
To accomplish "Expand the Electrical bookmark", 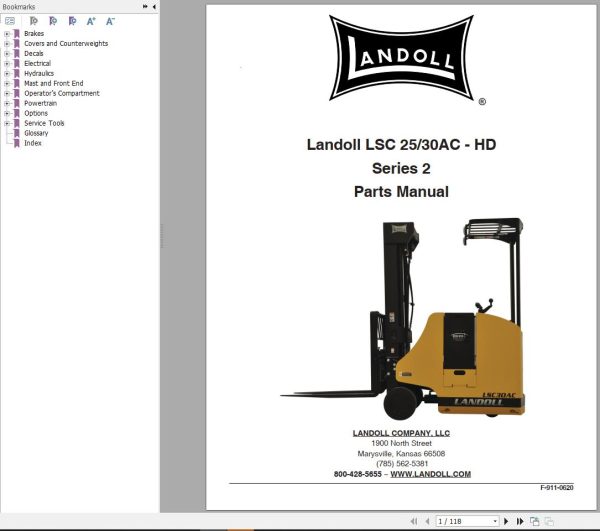I will pos(7,64).
